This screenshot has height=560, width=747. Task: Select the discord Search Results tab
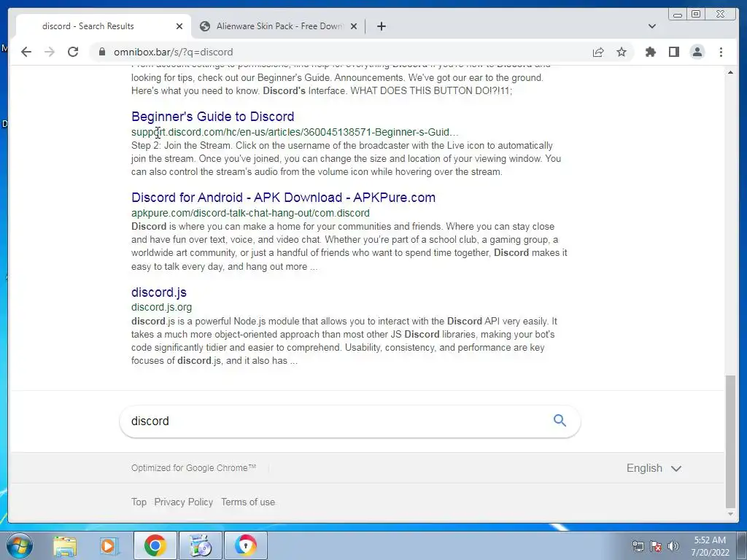click(104, 26)
